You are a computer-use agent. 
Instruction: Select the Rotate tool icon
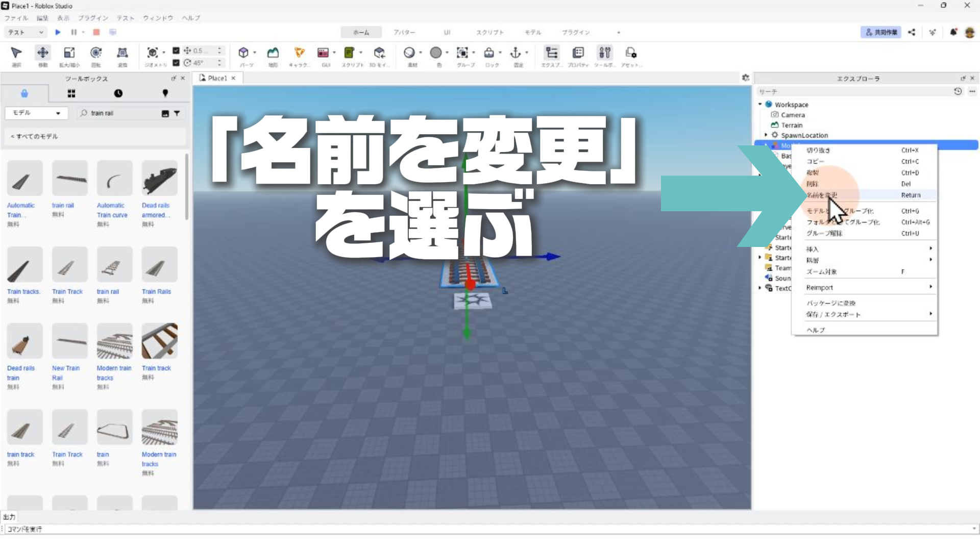95,53
